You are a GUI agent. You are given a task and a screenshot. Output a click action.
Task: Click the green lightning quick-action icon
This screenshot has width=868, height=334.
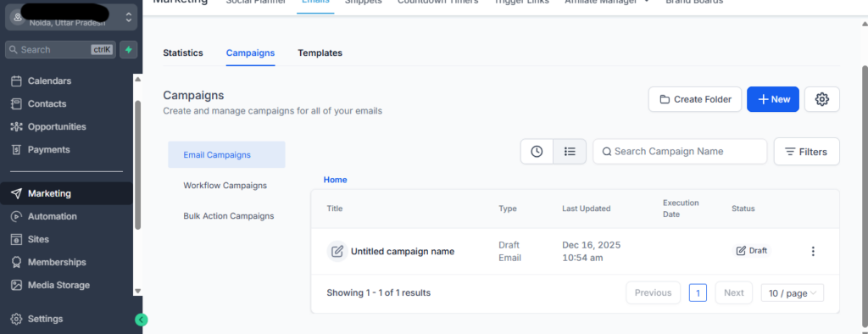(129, 50)
